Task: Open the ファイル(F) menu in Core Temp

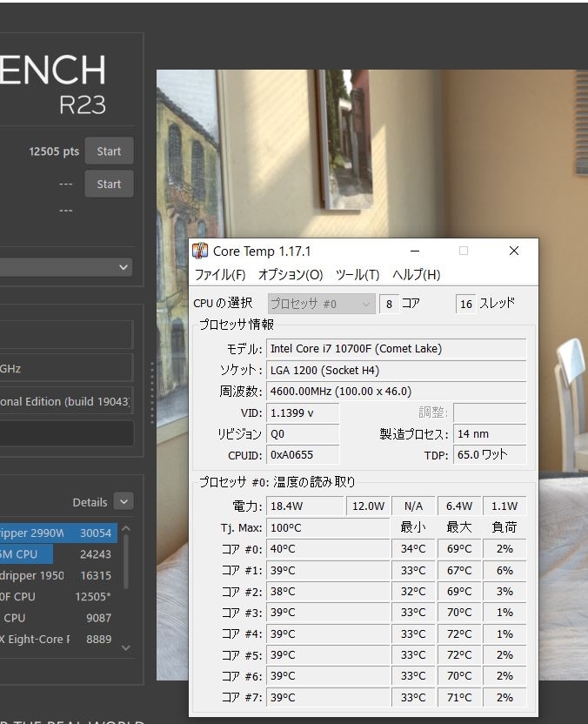Action: (x=220, y=275)
